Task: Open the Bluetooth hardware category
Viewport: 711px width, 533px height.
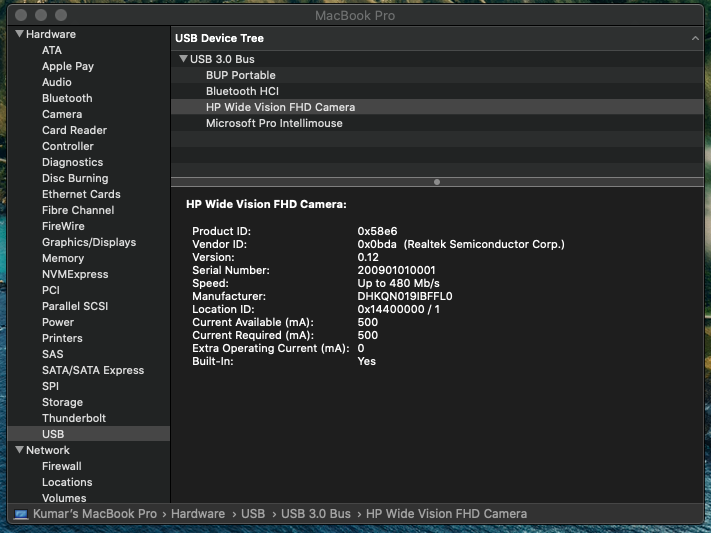Action: click(67, 98)
